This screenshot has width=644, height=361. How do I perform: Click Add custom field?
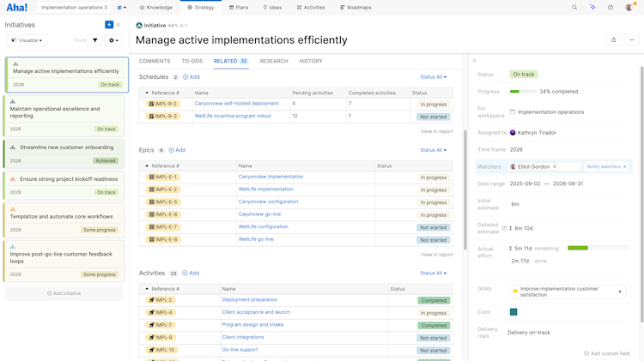(606, 353)
